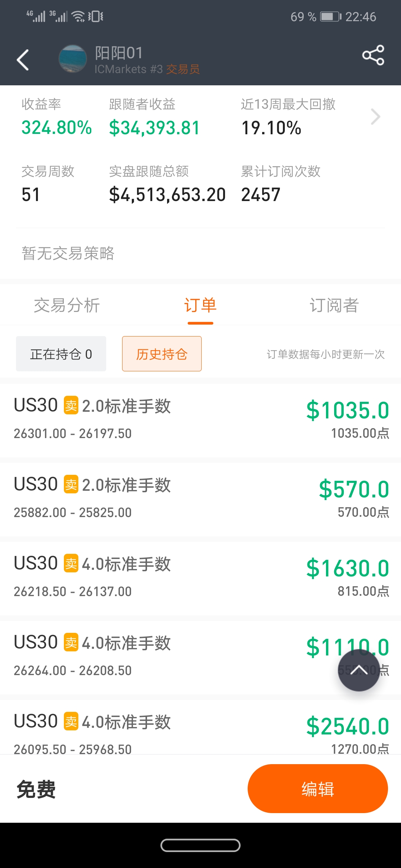Select the 订单 tab
This screenshot has height=868, width=401.
coord(200,306)
